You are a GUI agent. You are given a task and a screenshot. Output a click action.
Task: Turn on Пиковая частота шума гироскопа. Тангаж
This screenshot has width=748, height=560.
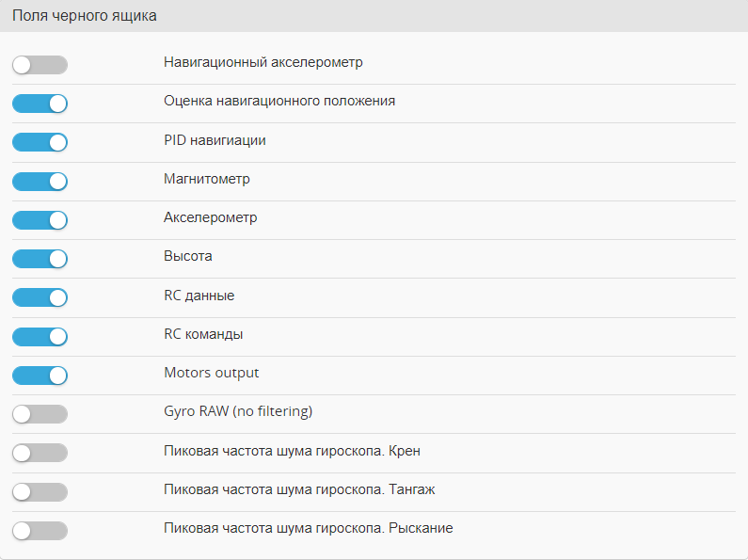[x=40, y=491]
